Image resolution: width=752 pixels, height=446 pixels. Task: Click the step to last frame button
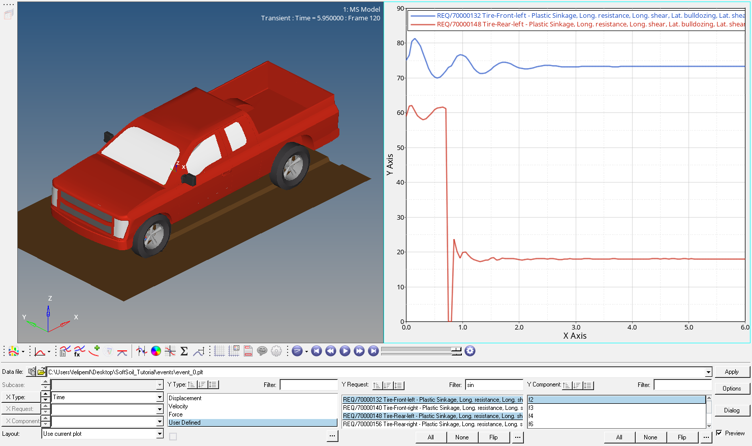click(x=373, y=351)
